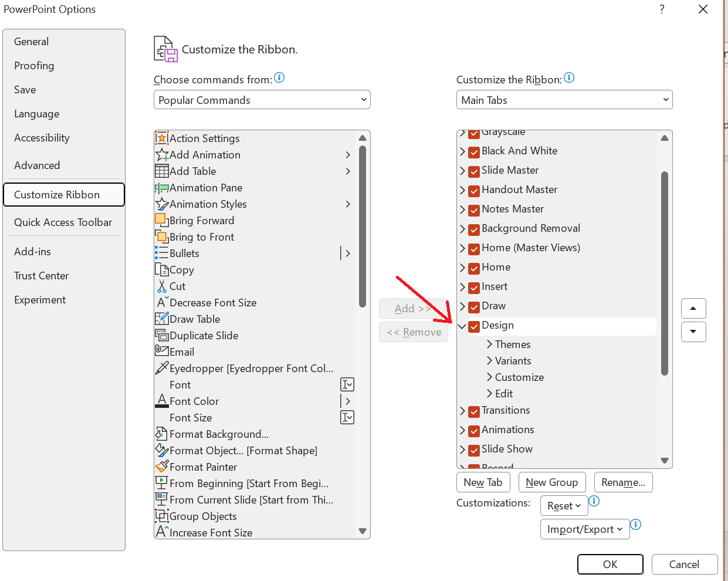Go to the Advanced options category
This screenshot has width=728, height=581.
tap(64, 165)
